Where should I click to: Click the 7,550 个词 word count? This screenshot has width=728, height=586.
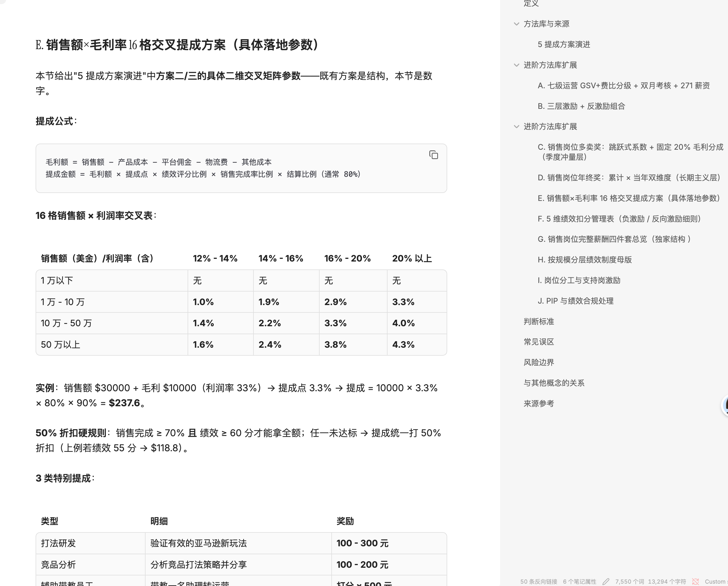(x=630, y=582)
